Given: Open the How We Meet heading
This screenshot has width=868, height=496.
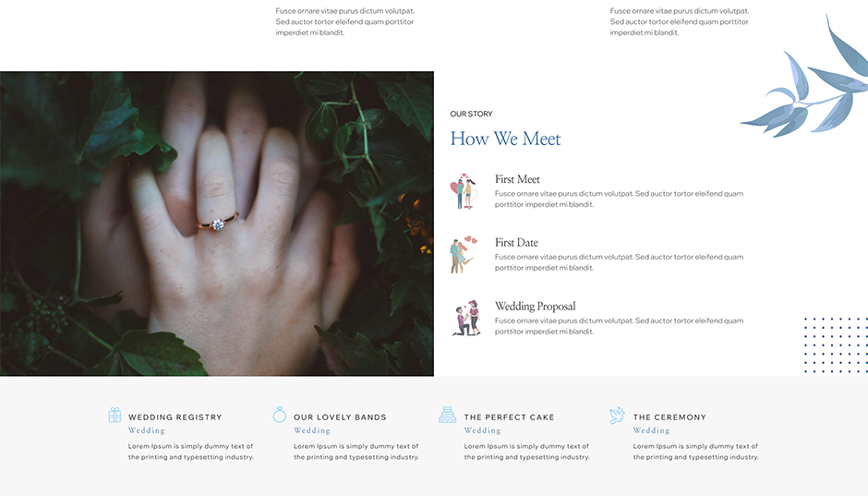Looking at the screenshot, I should [x=505, y=139].
